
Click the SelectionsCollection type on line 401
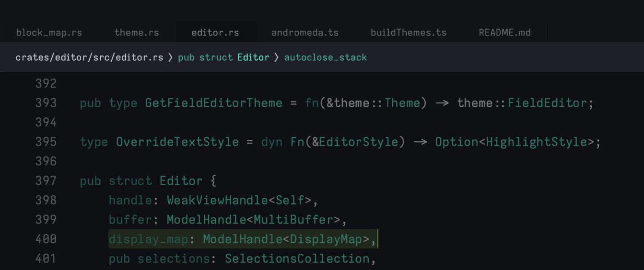coord(297,259)
